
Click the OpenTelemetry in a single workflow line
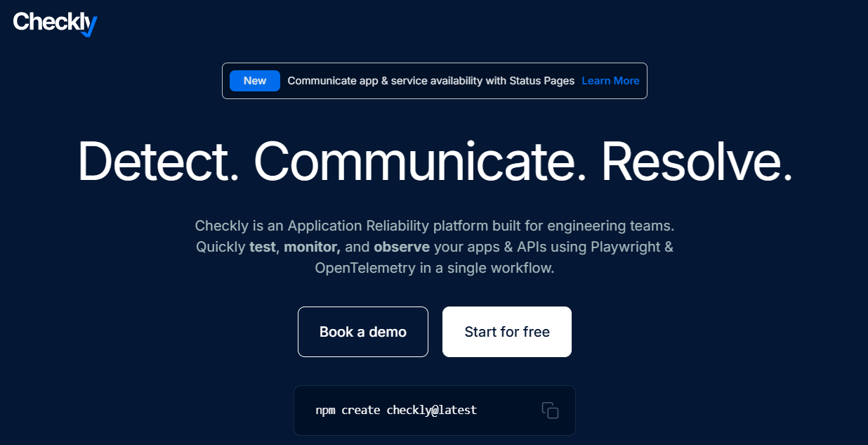pyautogui.click(x=435, y=269)
